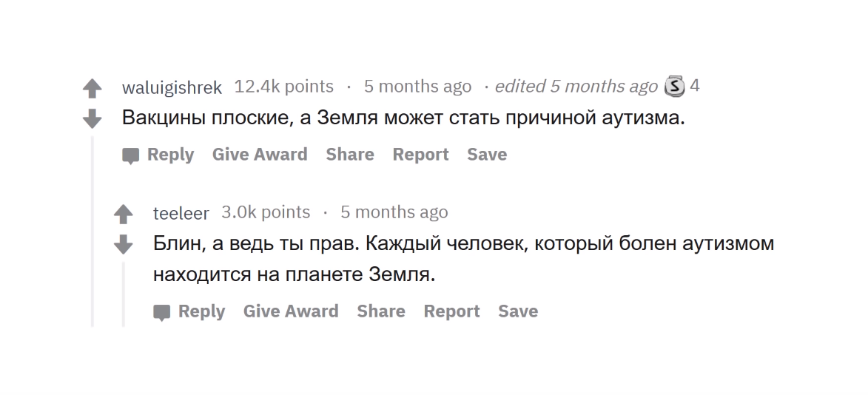Open teeleer's user profile
868x395 pixels.
pos(181,213)
